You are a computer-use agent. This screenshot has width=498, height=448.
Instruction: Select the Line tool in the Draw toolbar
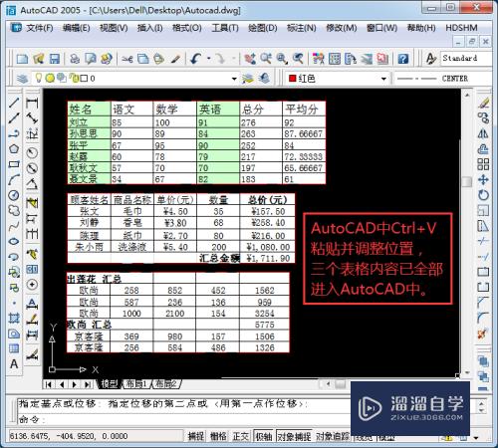tap(14, 103)
